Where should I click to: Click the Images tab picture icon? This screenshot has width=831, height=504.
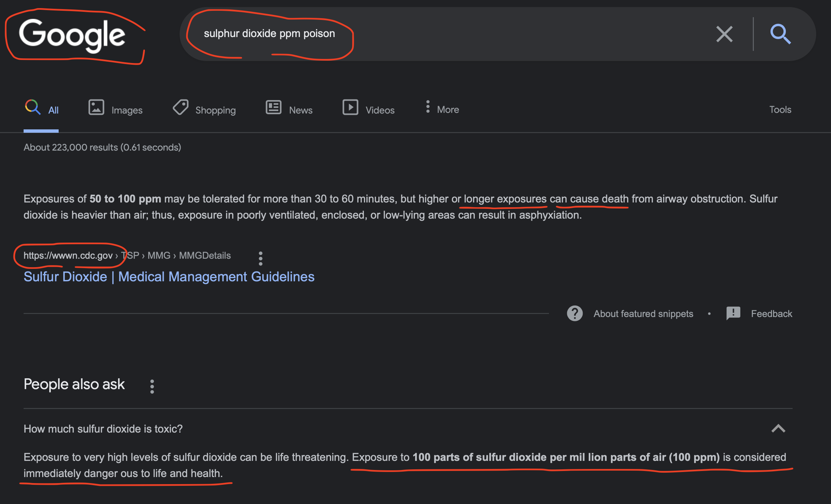(x=96, y=107)
